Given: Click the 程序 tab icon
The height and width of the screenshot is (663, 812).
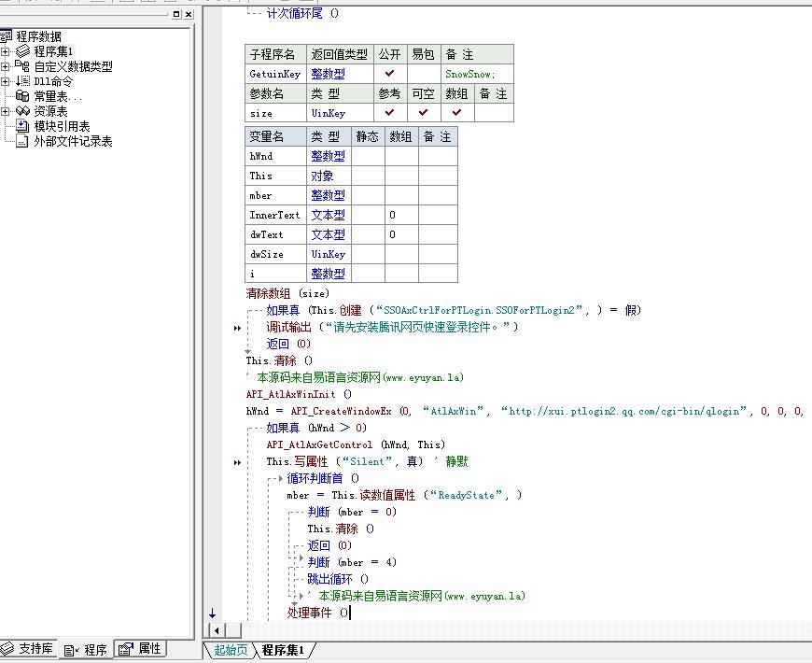Looking at the screenshot, I should point(70,650).
